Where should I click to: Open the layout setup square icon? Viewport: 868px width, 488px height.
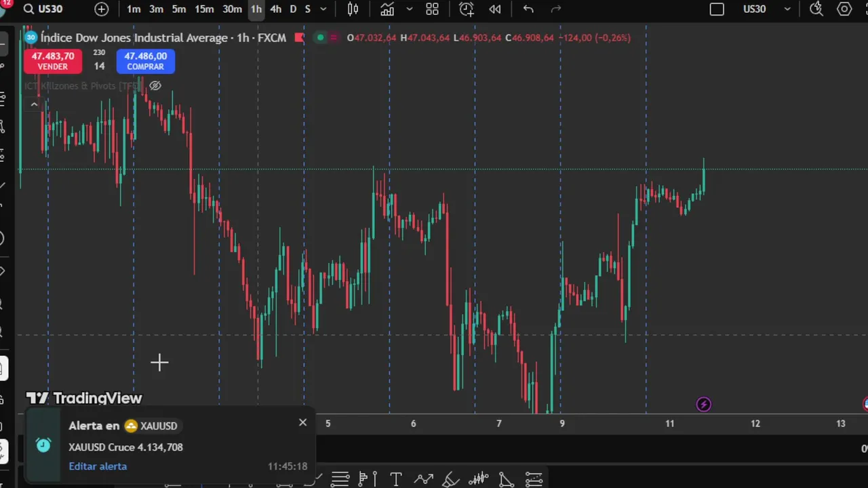coord(717,9)
